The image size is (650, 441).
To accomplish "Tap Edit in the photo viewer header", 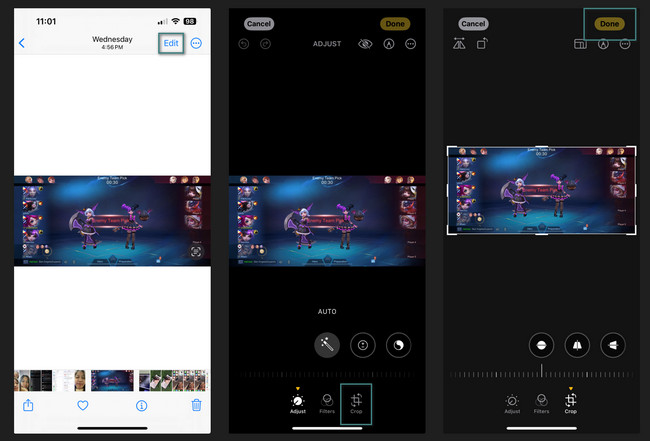I will [171, 43].
